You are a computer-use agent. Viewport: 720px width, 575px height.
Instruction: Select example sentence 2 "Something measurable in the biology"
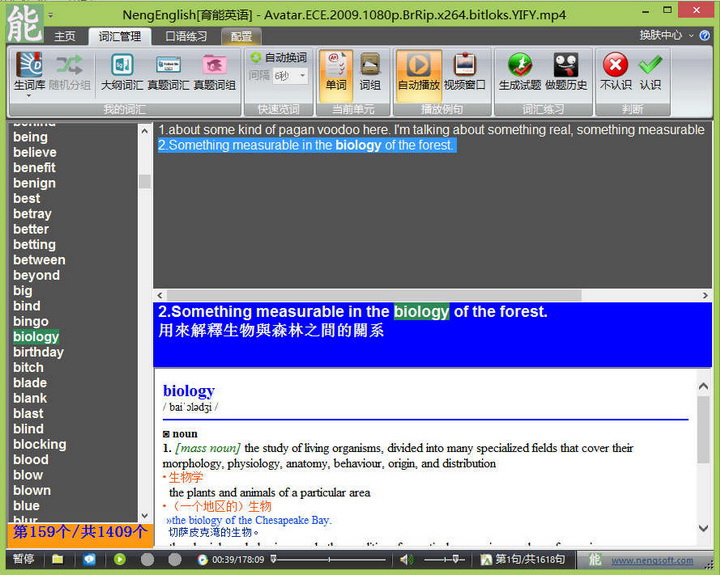tap(307, 145)
